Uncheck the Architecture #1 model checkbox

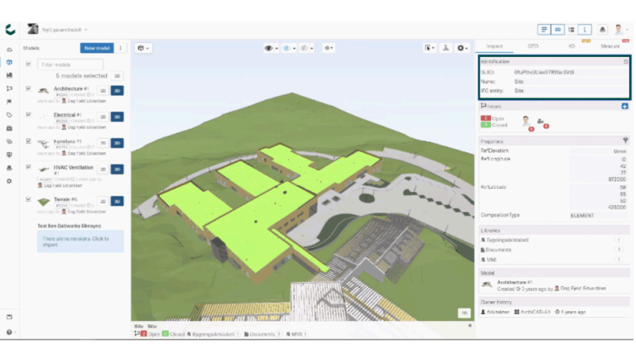29,89
